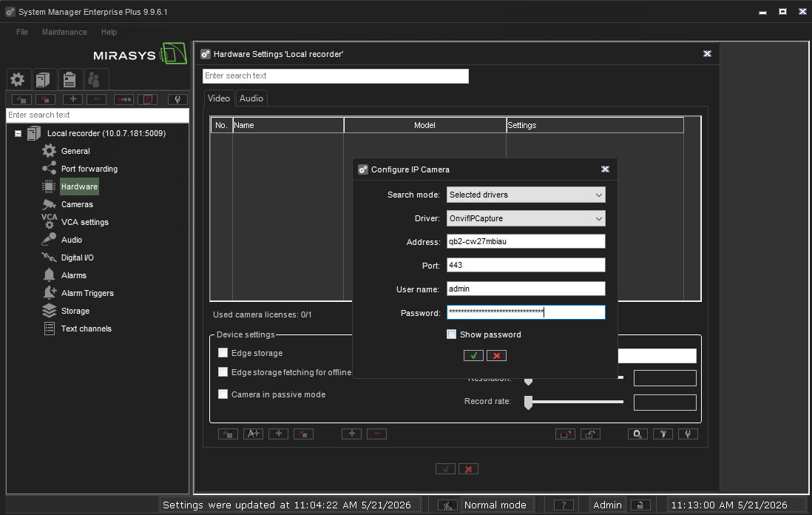Select Cameras in the tree
This screenshot has width=812, height=515.
coord(77,205)
